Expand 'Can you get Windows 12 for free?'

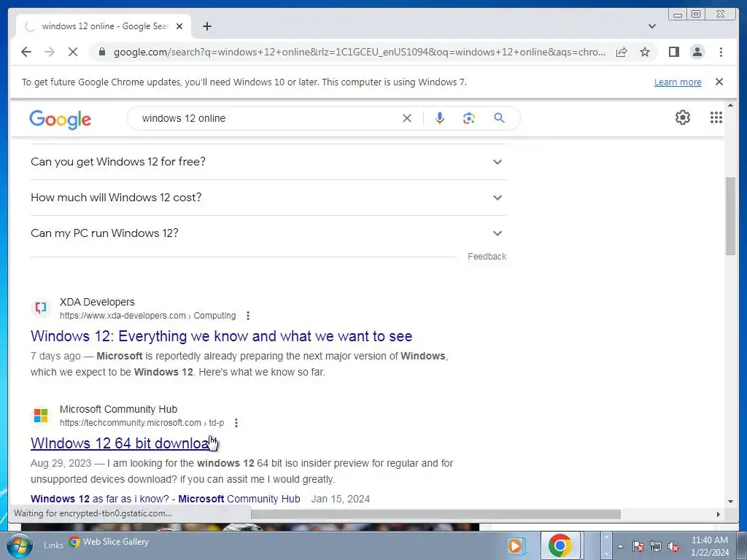pos(268,162)
